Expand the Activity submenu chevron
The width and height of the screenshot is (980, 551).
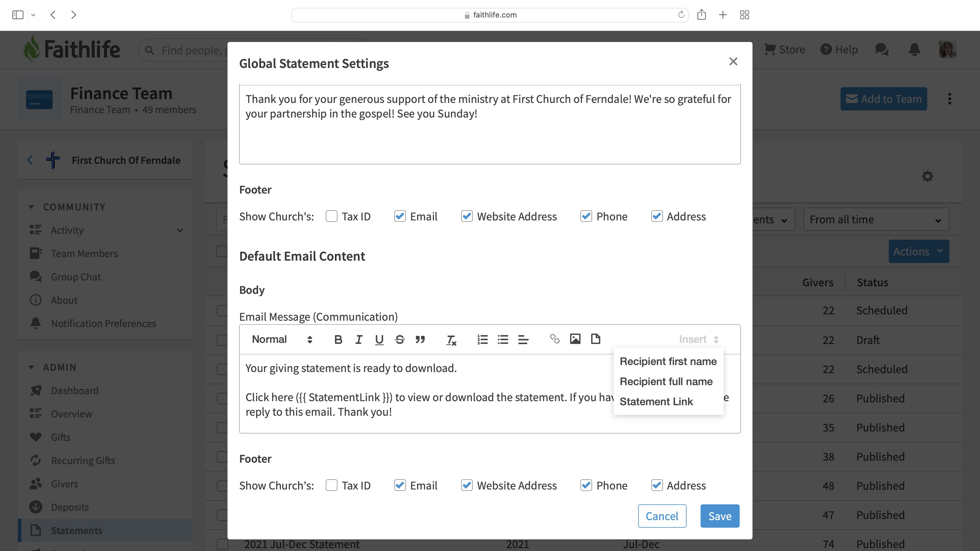point(180,230)
